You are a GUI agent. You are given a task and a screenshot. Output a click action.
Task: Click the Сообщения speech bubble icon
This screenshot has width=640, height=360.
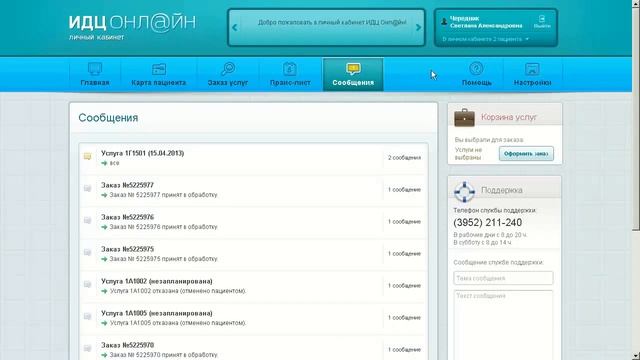[x=353, y=69]
